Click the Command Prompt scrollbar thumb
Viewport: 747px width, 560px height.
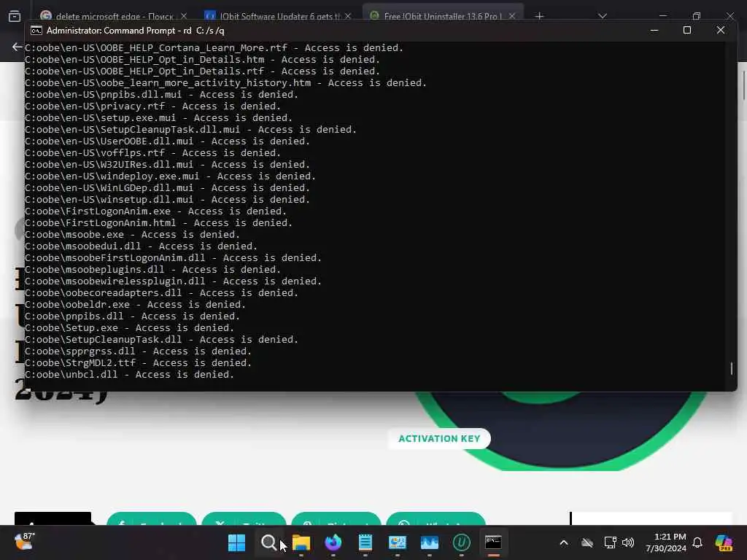731,368
